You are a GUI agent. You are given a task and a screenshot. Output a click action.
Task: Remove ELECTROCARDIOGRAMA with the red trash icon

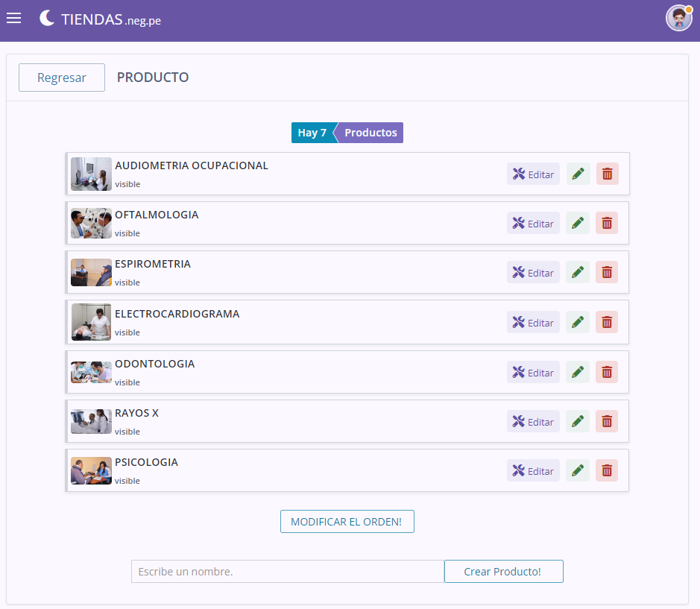coord(607,323)
